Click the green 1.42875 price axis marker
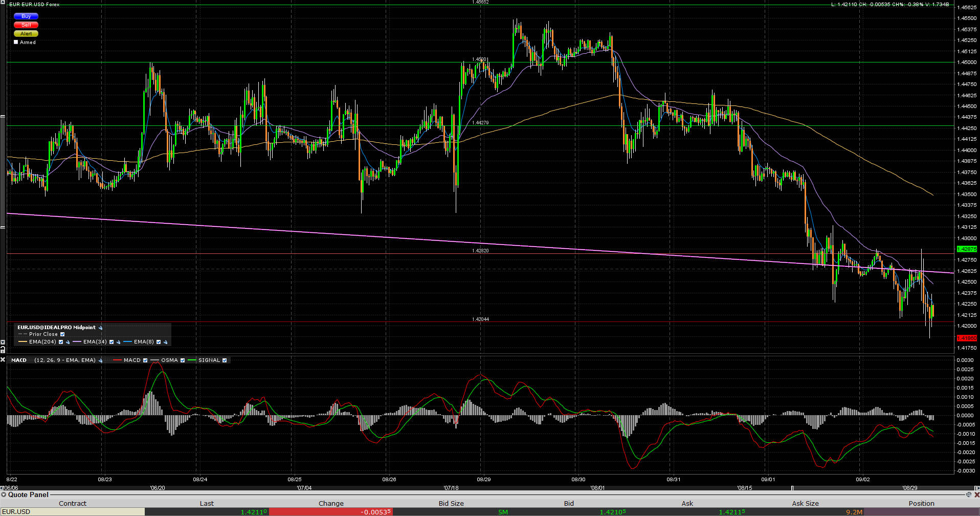 pyautogui.click(x=966, y=249)
